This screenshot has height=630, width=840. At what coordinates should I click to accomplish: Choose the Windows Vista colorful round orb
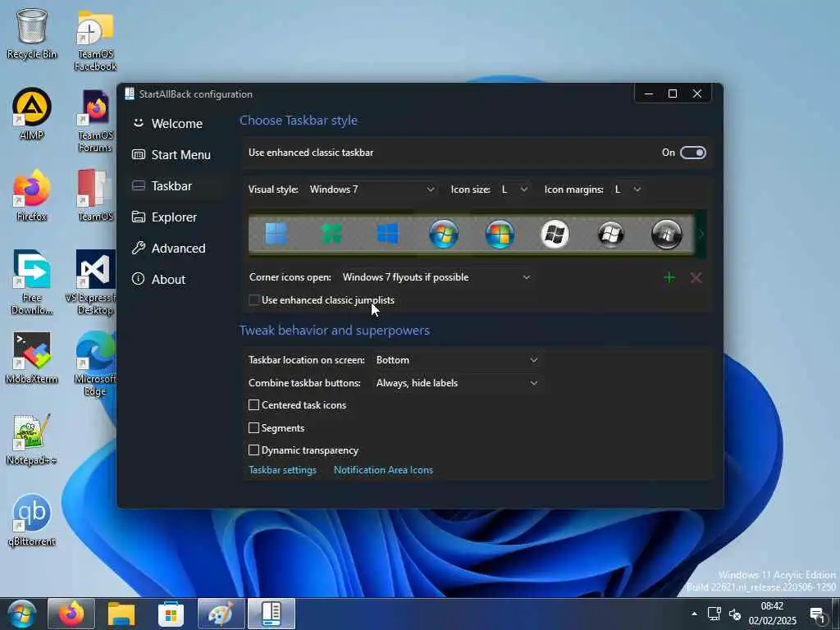(500, 234)
